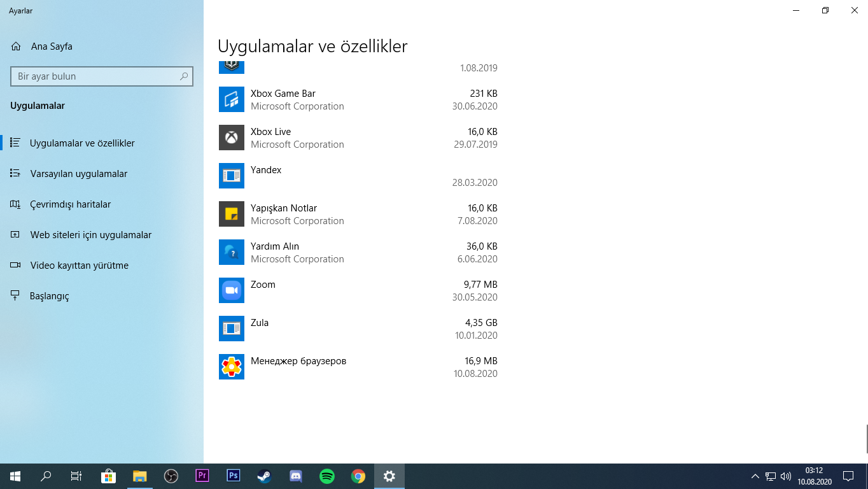
Task: Click the search magnifier in settings box
Action: [184, 76]
